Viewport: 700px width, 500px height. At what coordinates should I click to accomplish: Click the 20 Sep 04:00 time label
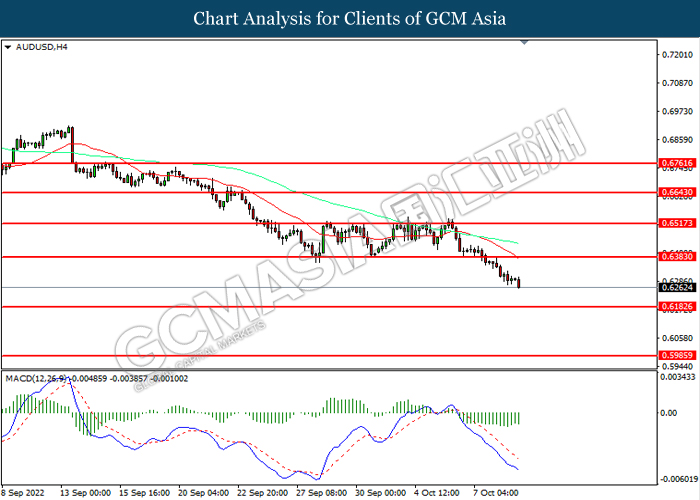[x=204, y=493]
